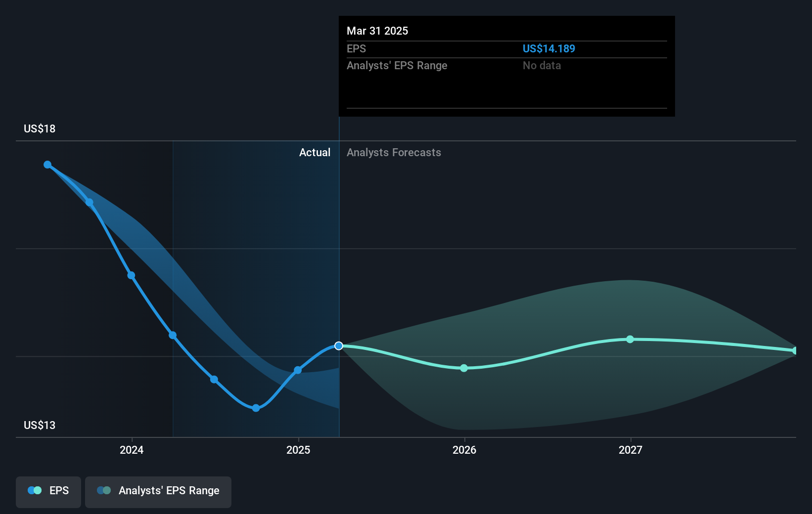Toggle the Analysts' EPS Range legend
The height and width of the screenshot is (514, 812).
coord(158,492)
